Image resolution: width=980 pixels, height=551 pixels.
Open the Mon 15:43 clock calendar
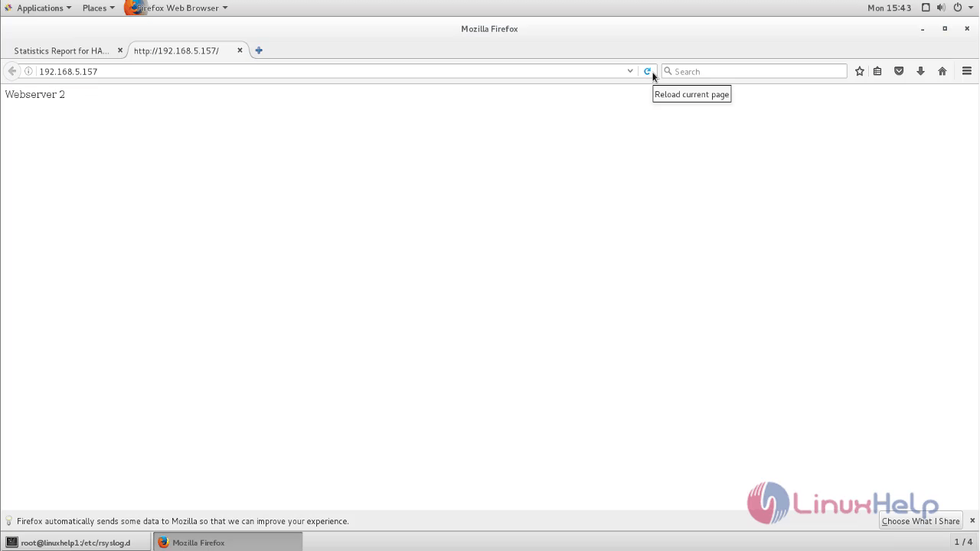[x=889, y=8]
